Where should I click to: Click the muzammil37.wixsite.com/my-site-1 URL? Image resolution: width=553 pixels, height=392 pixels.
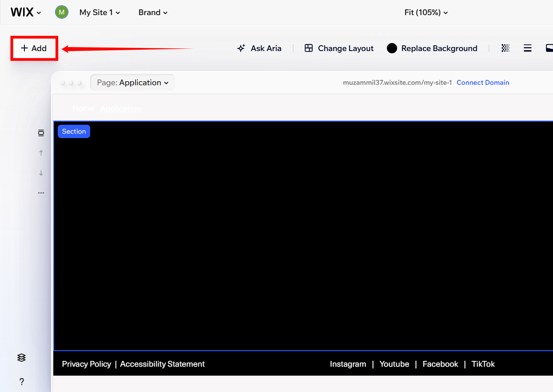coord(398,83)
